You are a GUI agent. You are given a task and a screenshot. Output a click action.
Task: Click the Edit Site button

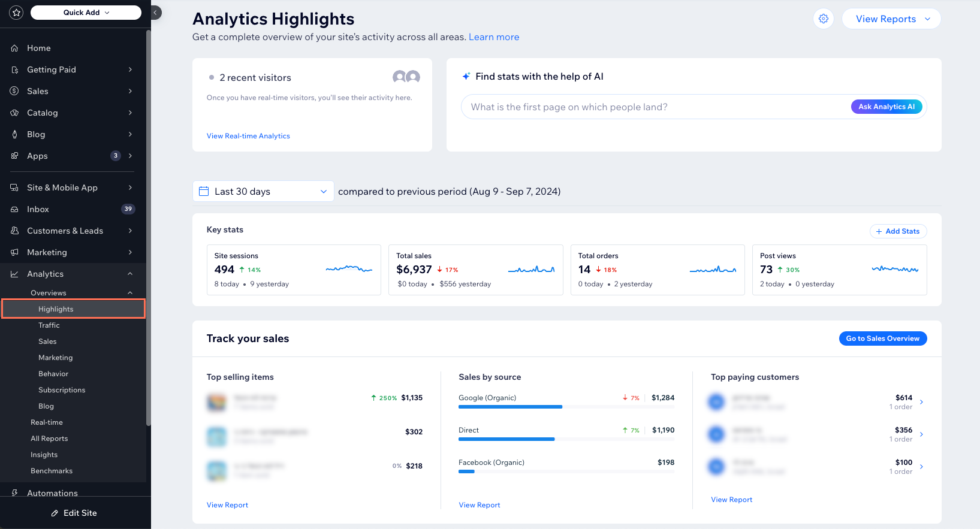point(74,513)
